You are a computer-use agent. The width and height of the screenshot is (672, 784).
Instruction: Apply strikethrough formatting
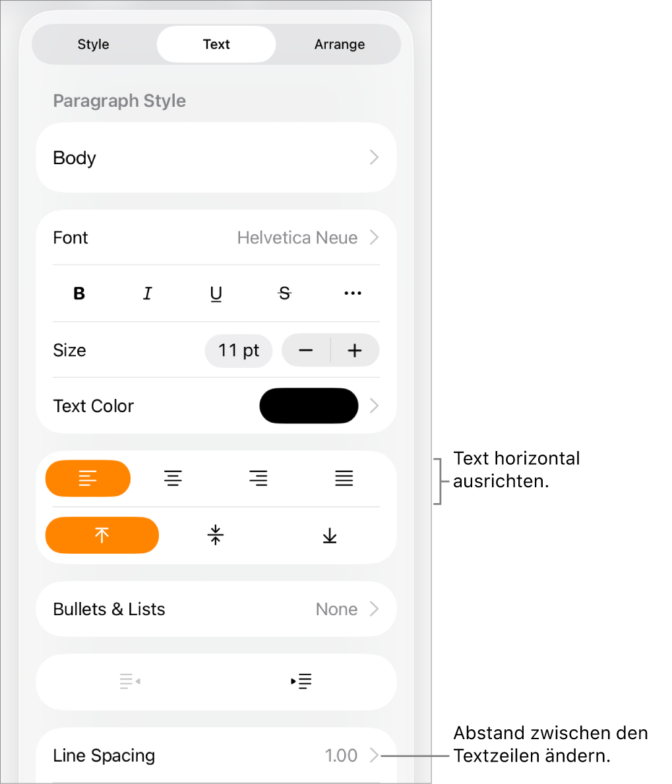point(284,293)
